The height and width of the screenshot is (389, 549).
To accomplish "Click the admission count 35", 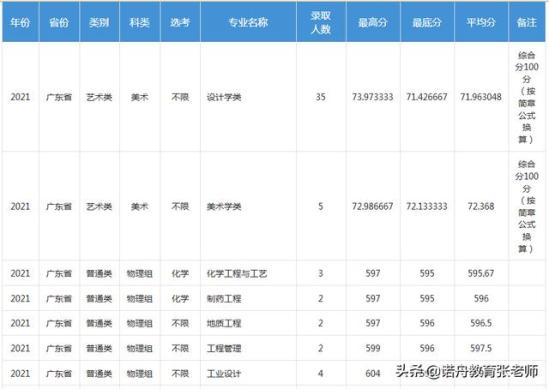I will tap(321, 97).
